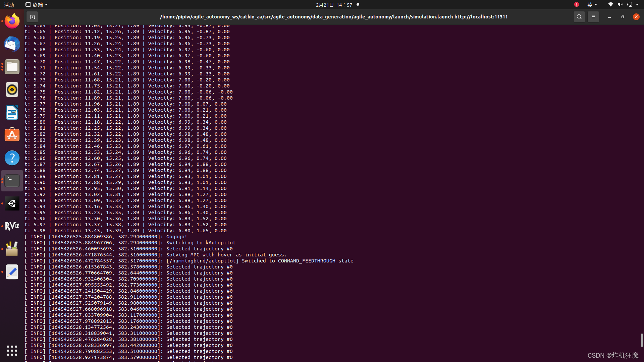This screenshot has width=644, height=362.
Task: Show applications grid button
Action: 12,351
